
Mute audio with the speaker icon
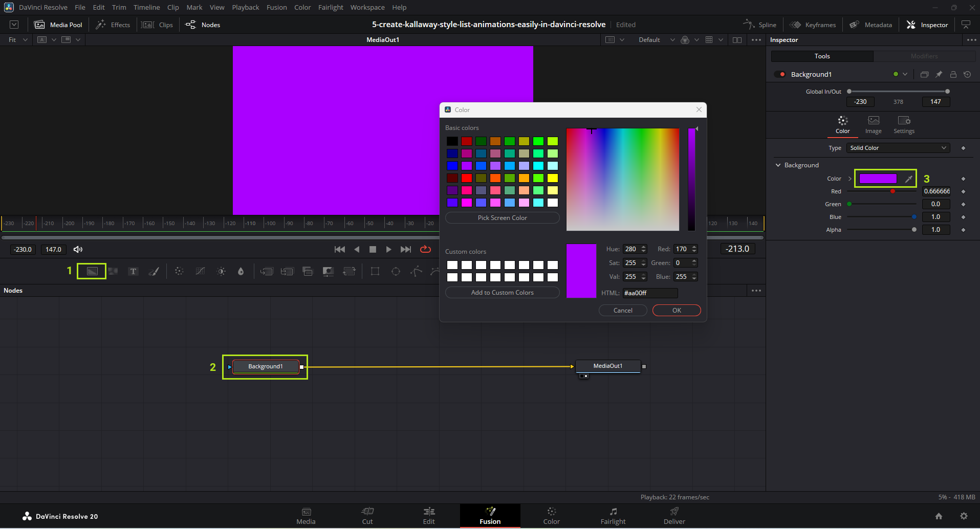click(x=78, y=249)
